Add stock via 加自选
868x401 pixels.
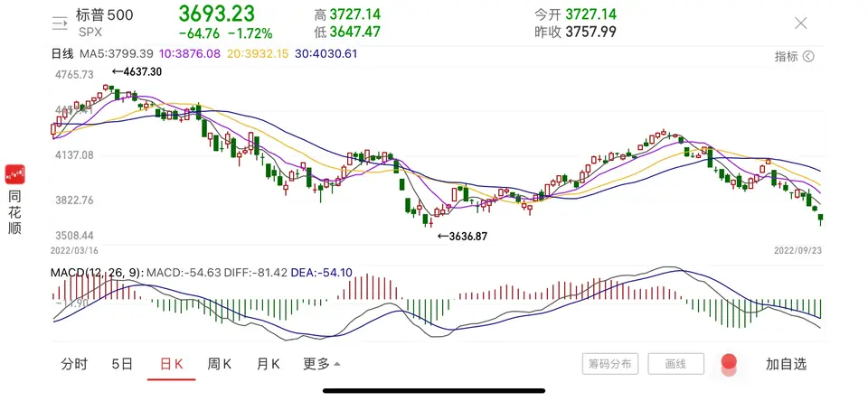[786, 364]
